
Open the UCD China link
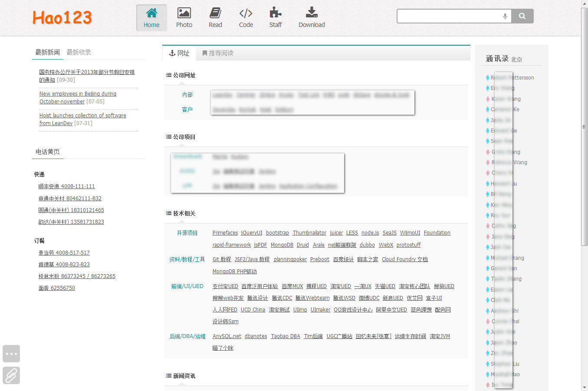tap(253, 310)
